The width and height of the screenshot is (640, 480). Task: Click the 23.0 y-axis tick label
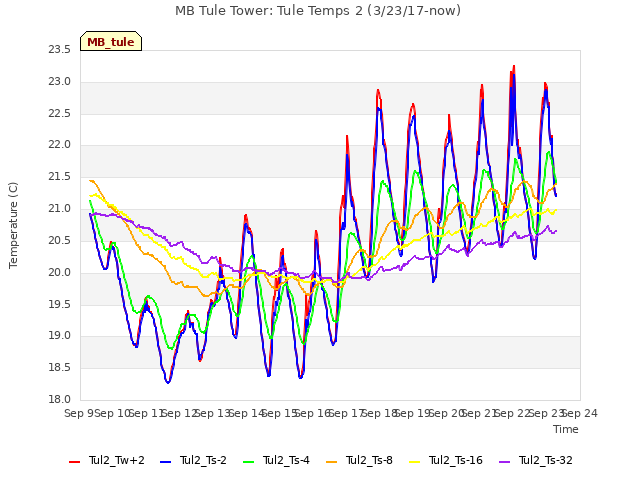click(x=60, y=82)
